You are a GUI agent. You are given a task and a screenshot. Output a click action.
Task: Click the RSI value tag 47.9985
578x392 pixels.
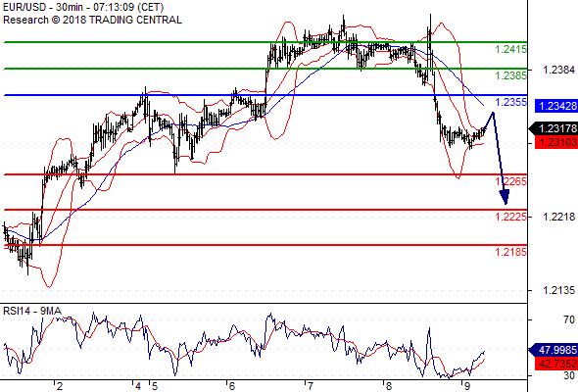554,350
